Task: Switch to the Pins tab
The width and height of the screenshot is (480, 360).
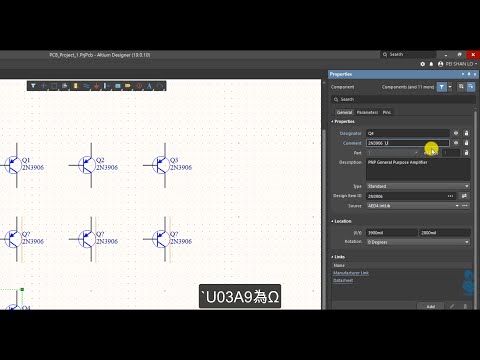Action: coord(387,112)
